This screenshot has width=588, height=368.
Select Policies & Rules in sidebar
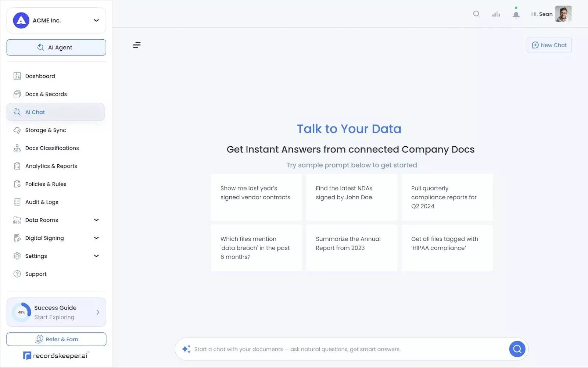[x=46, y=184]
